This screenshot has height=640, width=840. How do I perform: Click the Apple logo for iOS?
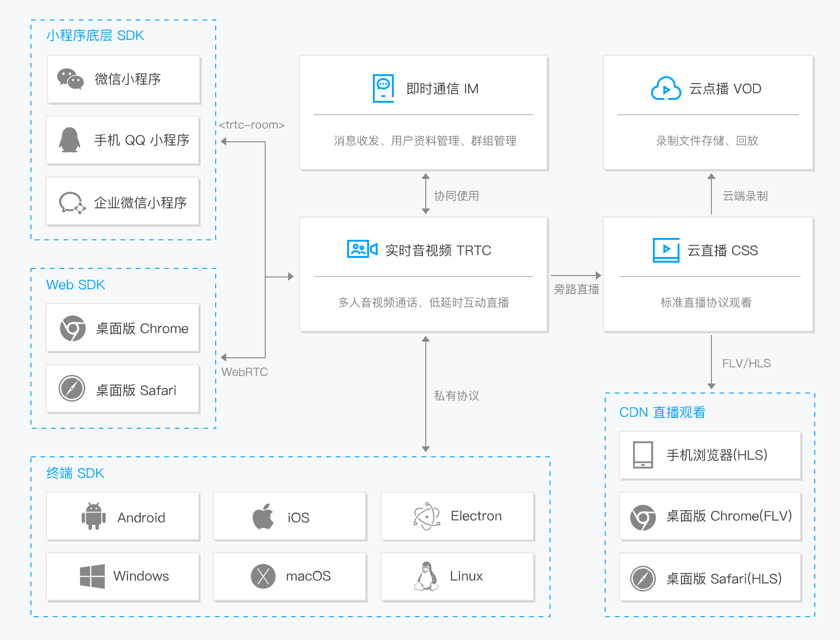tap(263, 516)
